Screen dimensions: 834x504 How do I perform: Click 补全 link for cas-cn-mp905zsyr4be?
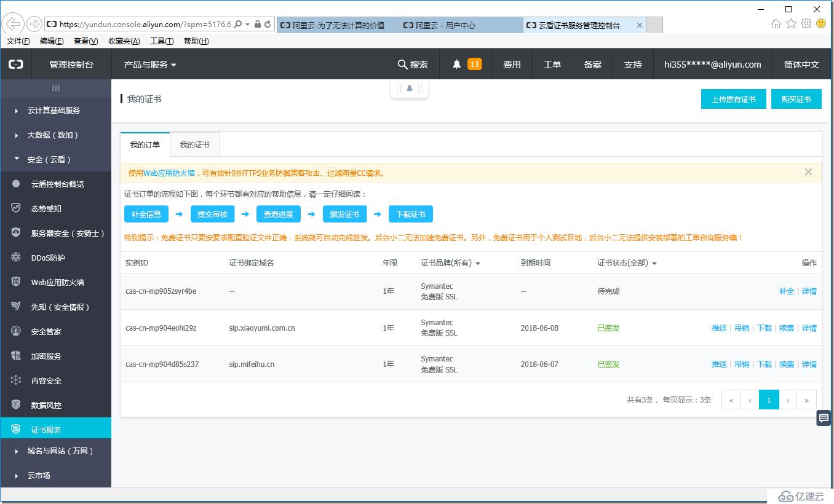(787, 291)
